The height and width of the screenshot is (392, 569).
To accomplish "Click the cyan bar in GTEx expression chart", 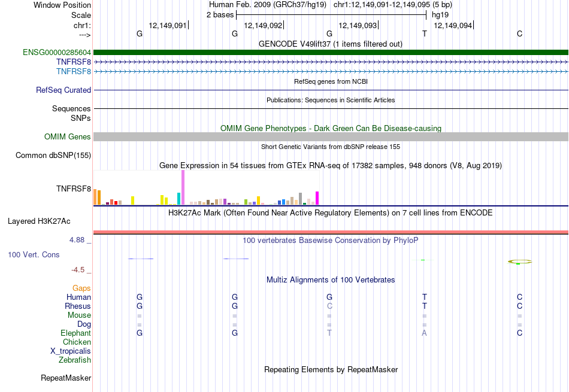I will click(179, 199).
